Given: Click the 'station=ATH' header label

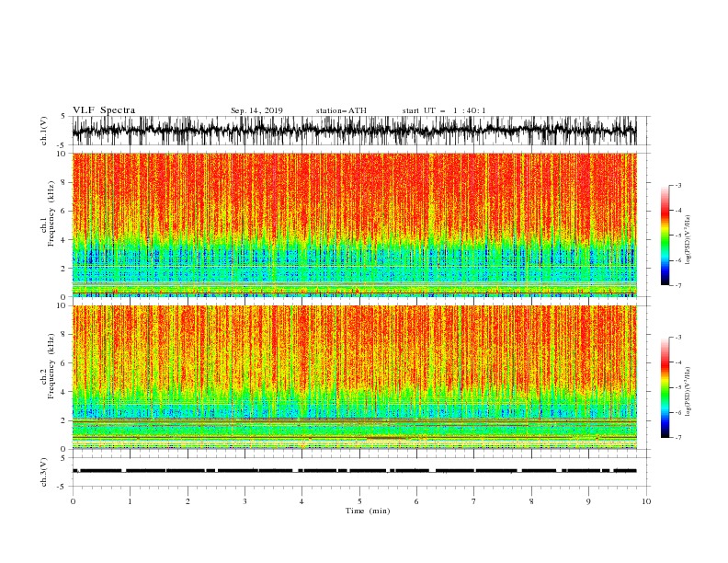Looking at the screenshot, I should click(x=341, y=110).
